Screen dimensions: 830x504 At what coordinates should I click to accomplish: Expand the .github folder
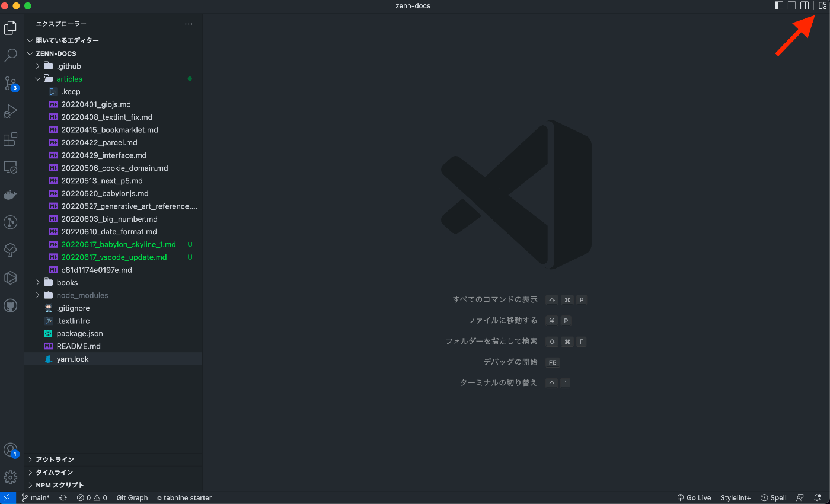click(x=113, y=66)
